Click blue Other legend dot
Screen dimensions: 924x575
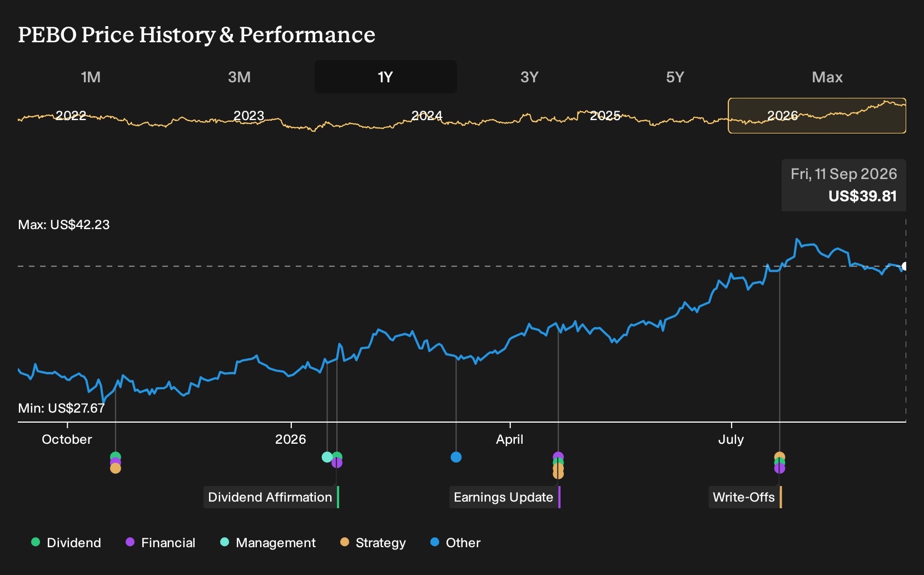click(435, 542)
